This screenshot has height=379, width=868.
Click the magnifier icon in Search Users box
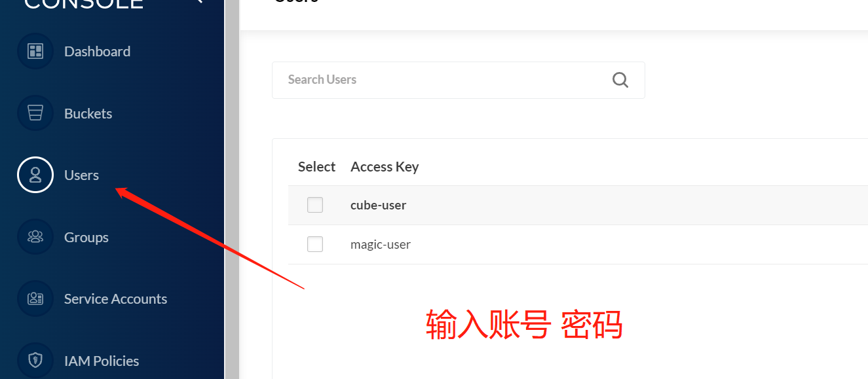620,80
